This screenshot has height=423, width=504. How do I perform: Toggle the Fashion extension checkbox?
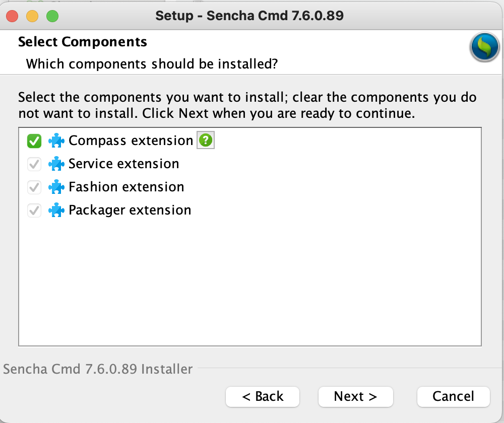pos(34,188)
